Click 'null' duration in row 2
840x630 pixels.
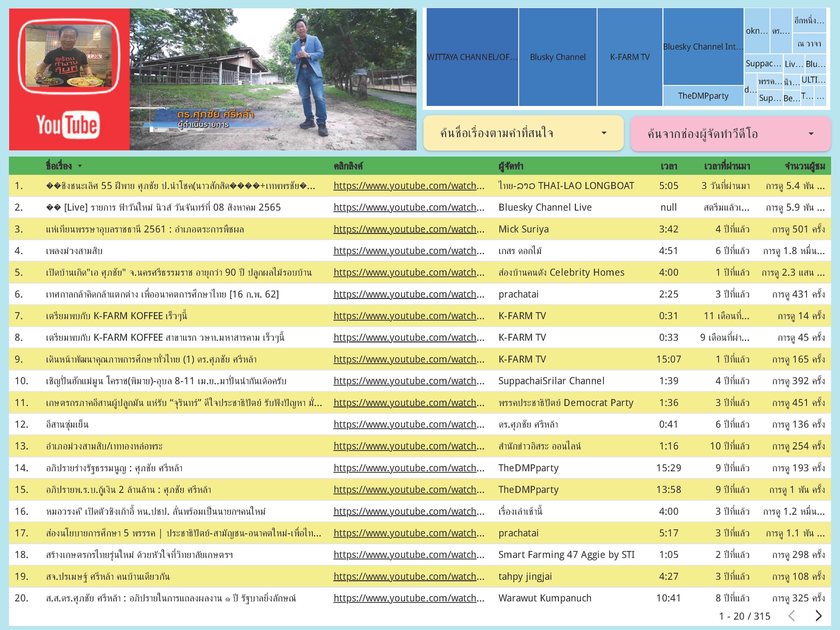pos(669,207)
